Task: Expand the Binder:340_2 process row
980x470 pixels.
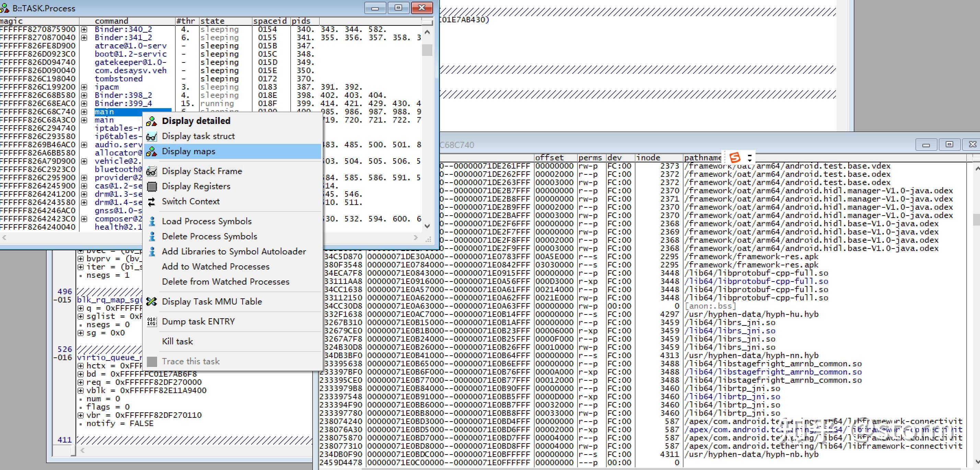Action: 84,29
